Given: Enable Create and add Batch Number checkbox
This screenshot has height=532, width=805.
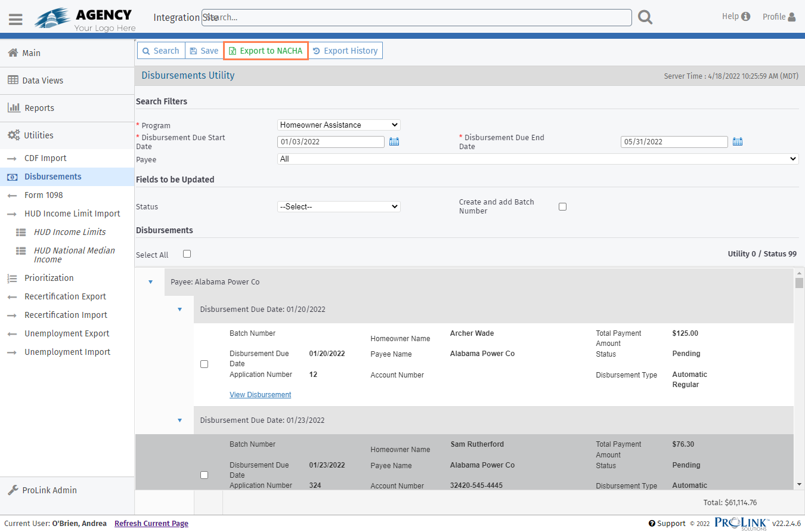Looking at the screenshot, I should [x=562, y=206].
